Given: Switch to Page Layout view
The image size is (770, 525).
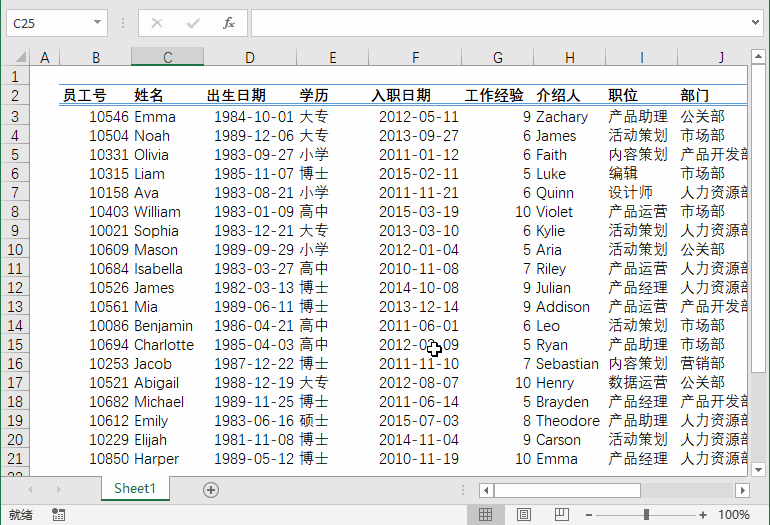Looking at the screenshot, I should 523,514.
